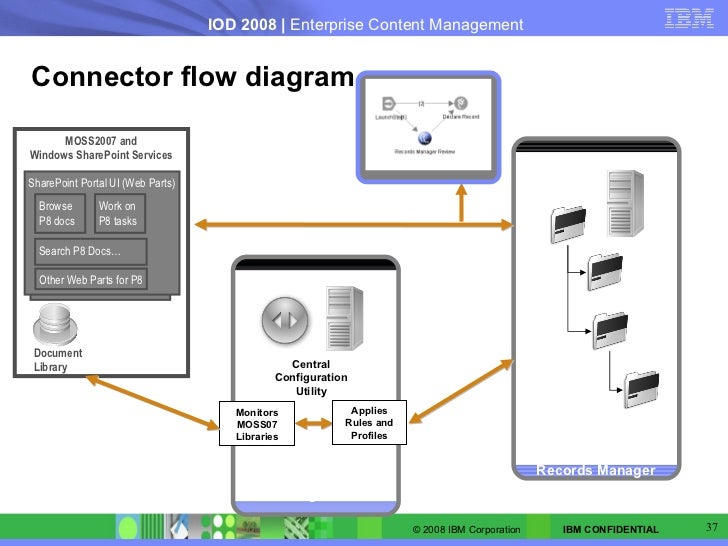Click the Records Manager server tower icon

click(625, 203)
